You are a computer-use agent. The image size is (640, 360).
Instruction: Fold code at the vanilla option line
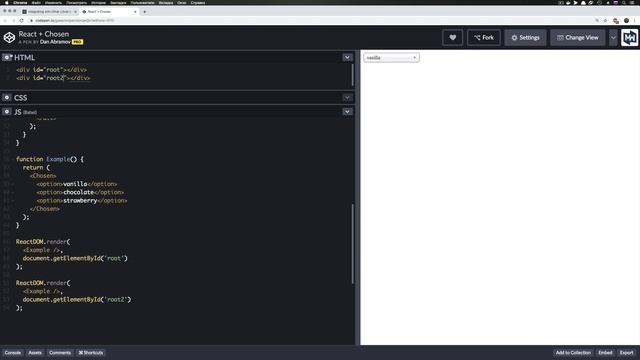point(13,184)
